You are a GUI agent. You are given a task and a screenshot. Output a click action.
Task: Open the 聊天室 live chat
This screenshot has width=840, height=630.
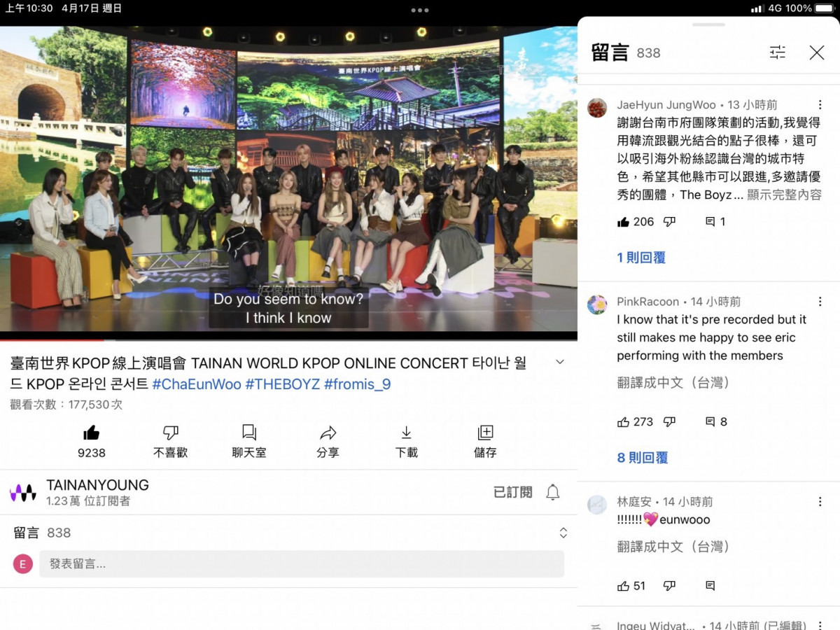coord(249,442)
